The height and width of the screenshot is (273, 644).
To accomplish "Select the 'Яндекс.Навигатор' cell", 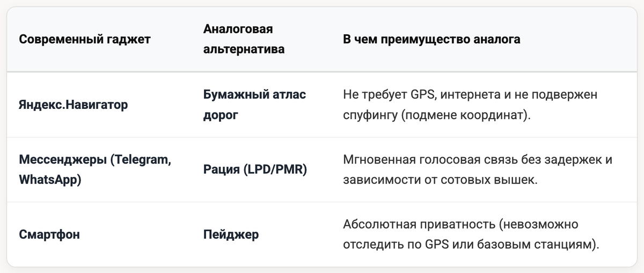I will coord(74,105).
